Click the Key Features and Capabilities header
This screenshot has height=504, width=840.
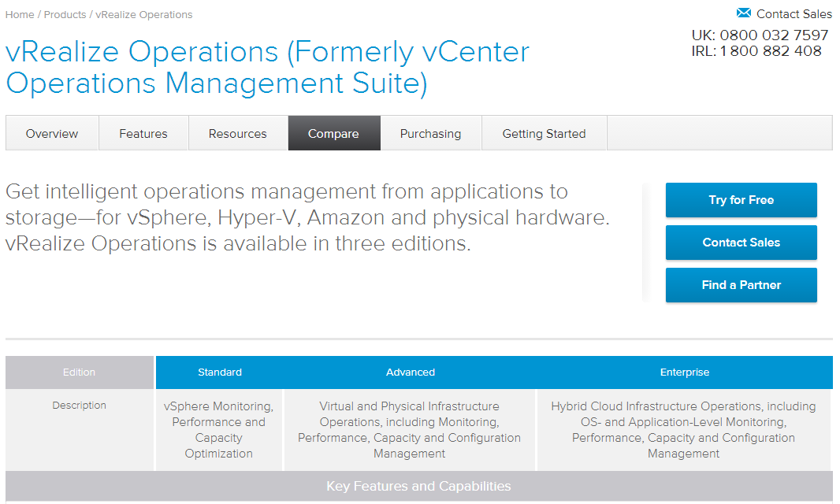[418, 486]
